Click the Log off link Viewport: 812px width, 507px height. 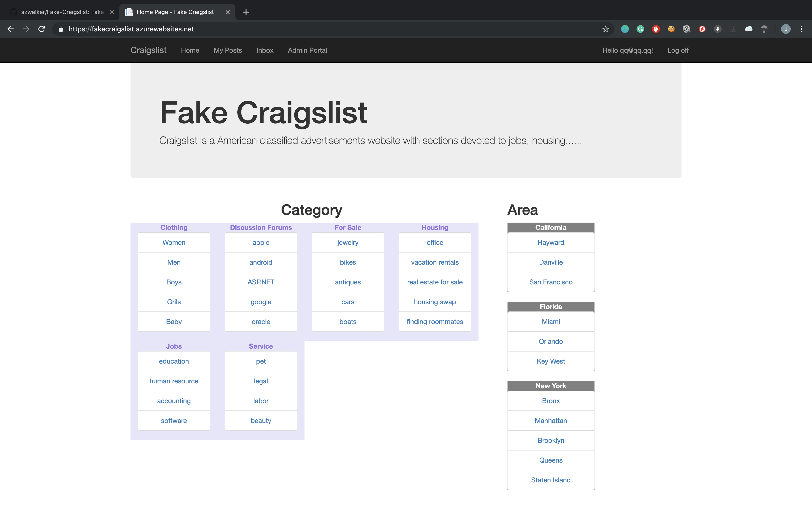pos(677,50)
